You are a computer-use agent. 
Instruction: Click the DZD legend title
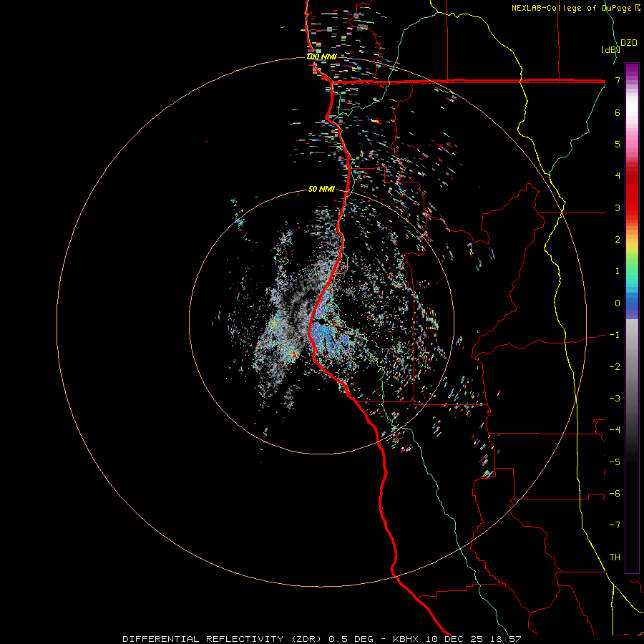[x=629, y=43]
